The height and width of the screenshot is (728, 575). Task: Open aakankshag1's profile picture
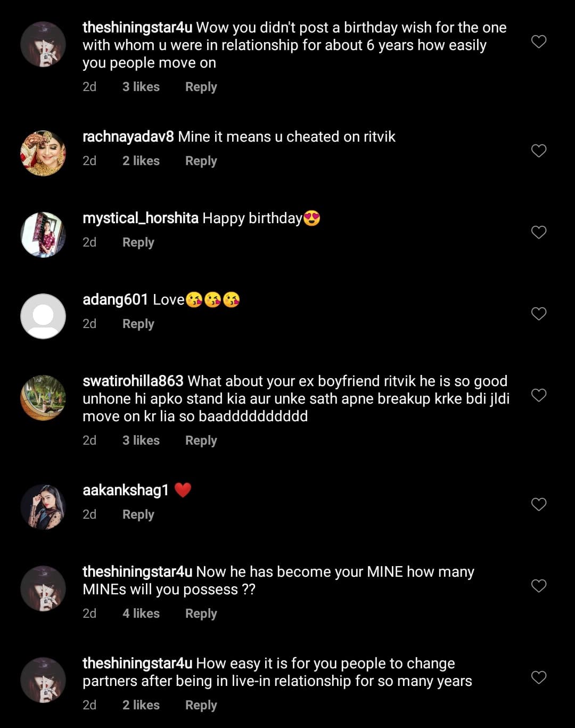43,507
